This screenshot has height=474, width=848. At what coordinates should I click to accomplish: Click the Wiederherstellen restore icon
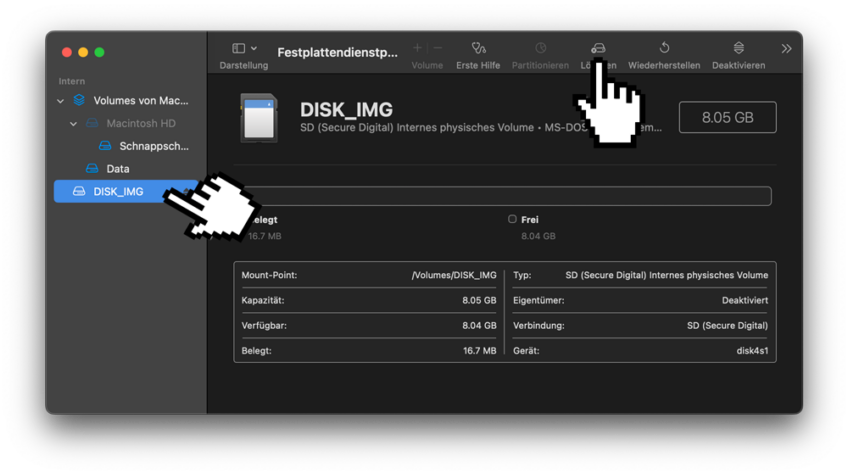[664, 48]
